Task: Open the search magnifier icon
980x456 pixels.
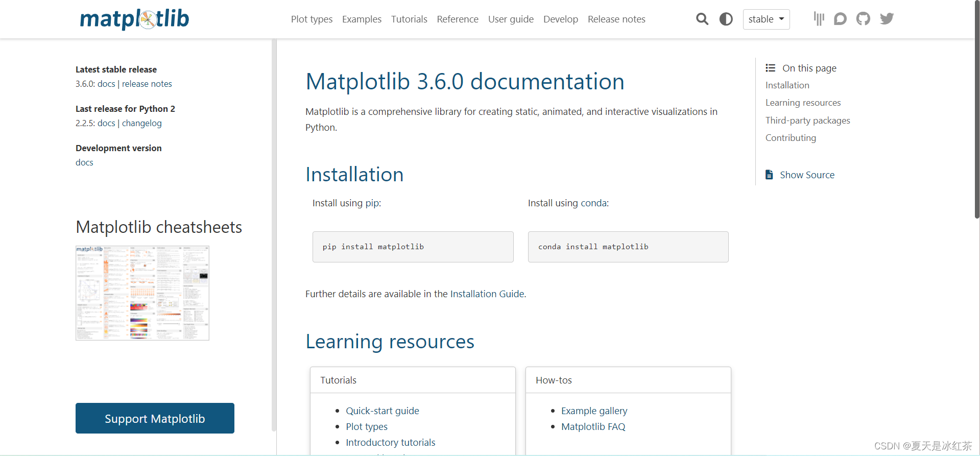Action: coord(702,19)
